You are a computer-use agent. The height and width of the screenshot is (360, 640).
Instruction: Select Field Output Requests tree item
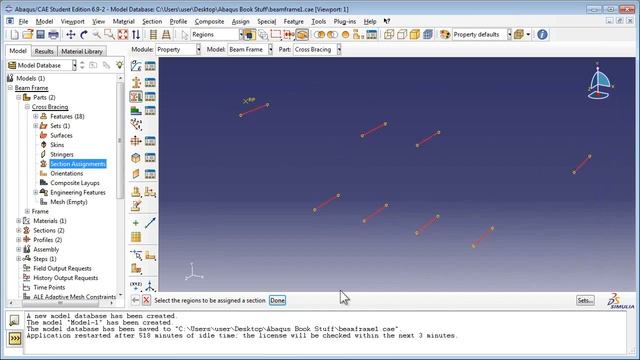click(x=62, y=268)
